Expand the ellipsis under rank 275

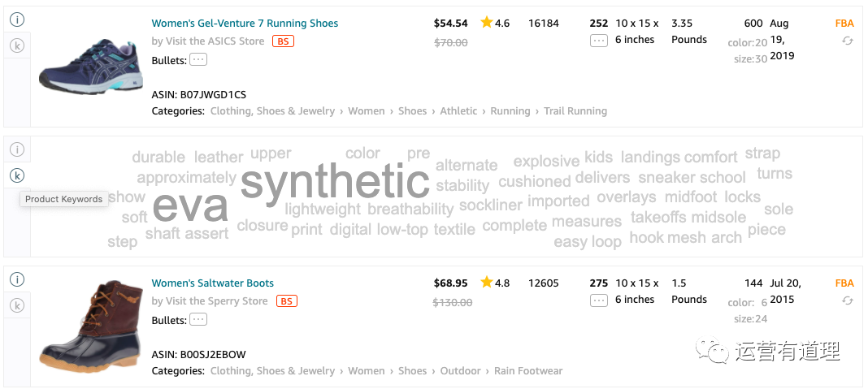[x=599, y=300]
